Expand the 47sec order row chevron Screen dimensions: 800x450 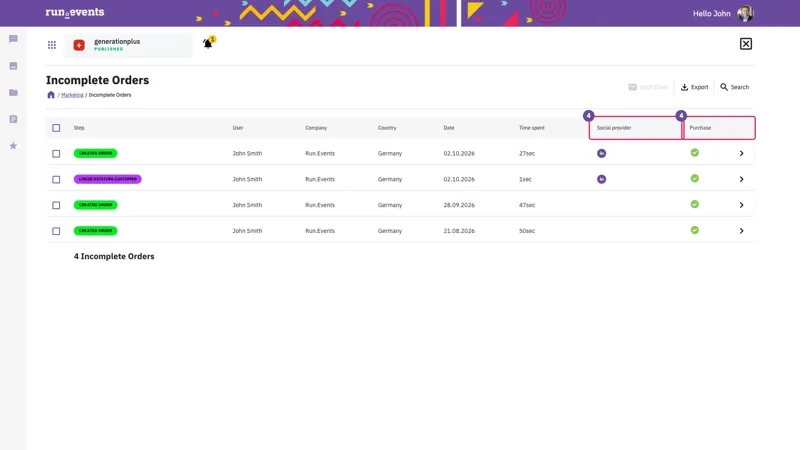(x=741, y=205)
